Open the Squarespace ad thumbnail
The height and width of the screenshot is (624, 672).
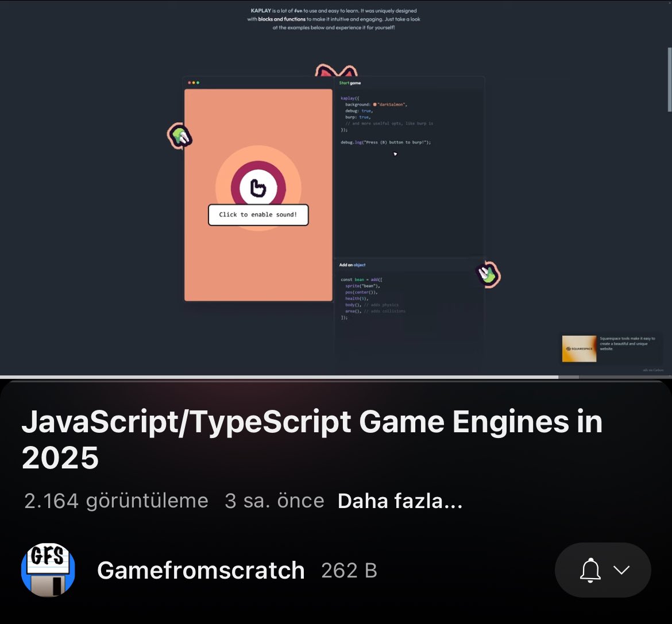(579, 348)
